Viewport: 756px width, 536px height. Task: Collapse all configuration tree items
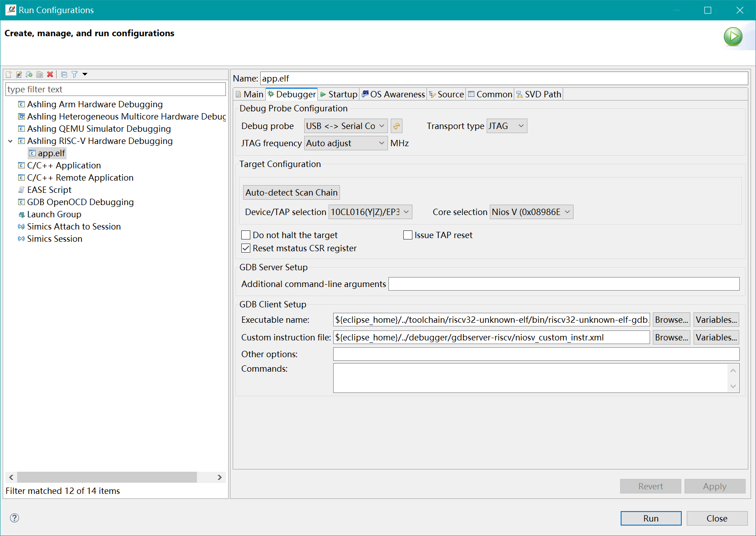[64, 74]
